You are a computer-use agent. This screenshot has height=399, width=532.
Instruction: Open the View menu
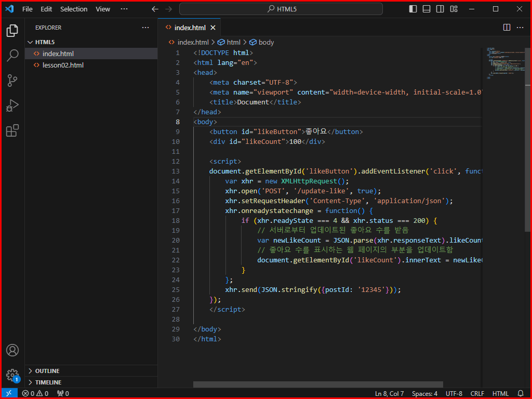click(103, 9)
